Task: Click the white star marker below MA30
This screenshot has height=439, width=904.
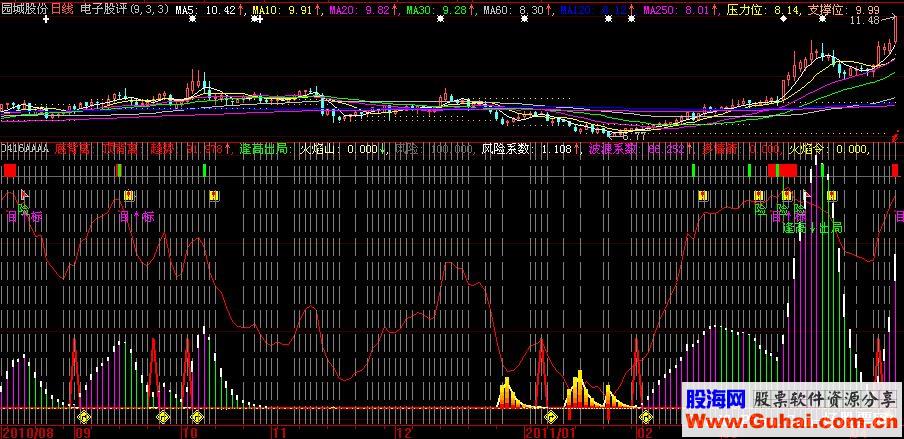Action: point(440,19)
